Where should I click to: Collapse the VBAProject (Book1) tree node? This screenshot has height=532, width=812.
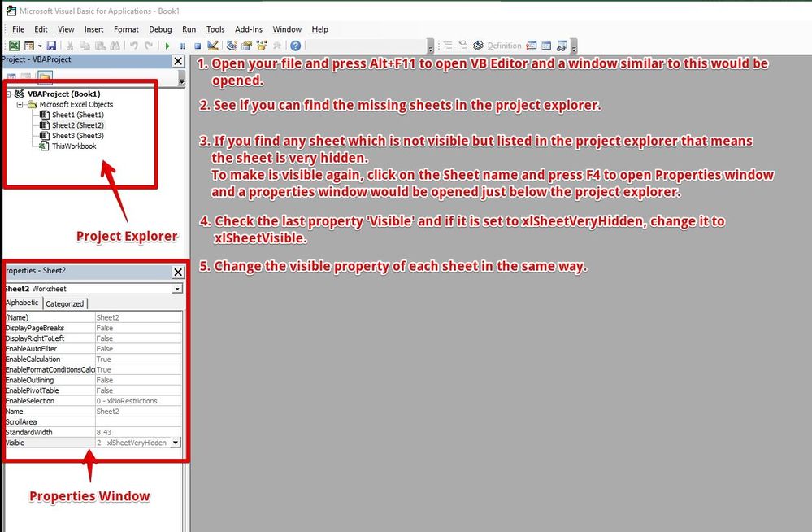[8, 94]
